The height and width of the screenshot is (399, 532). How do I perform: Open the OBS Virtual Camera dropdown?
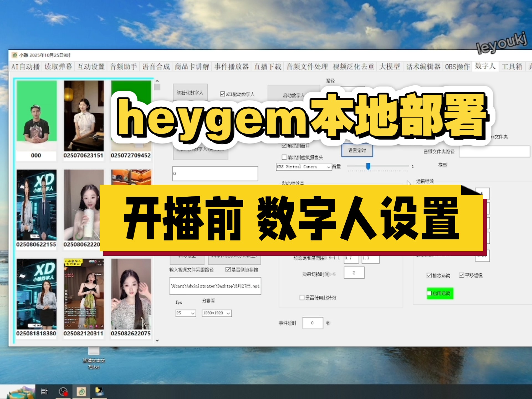[304, 167]
